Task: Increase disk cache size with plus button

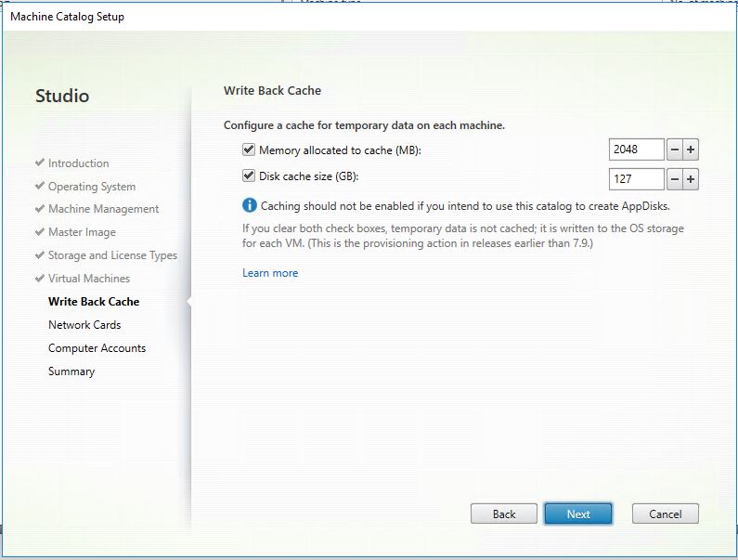Action: pyautogui.click(x=691, y=179)
